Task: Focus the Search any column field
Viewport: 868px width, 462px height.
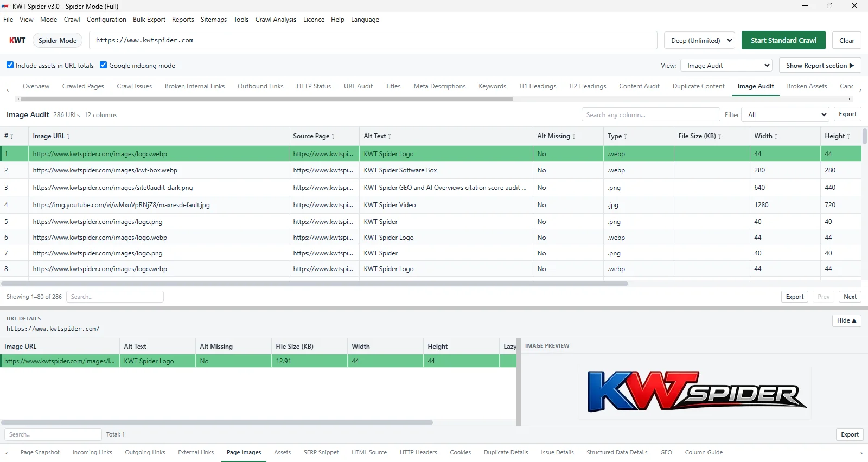Action: (651, 114)
